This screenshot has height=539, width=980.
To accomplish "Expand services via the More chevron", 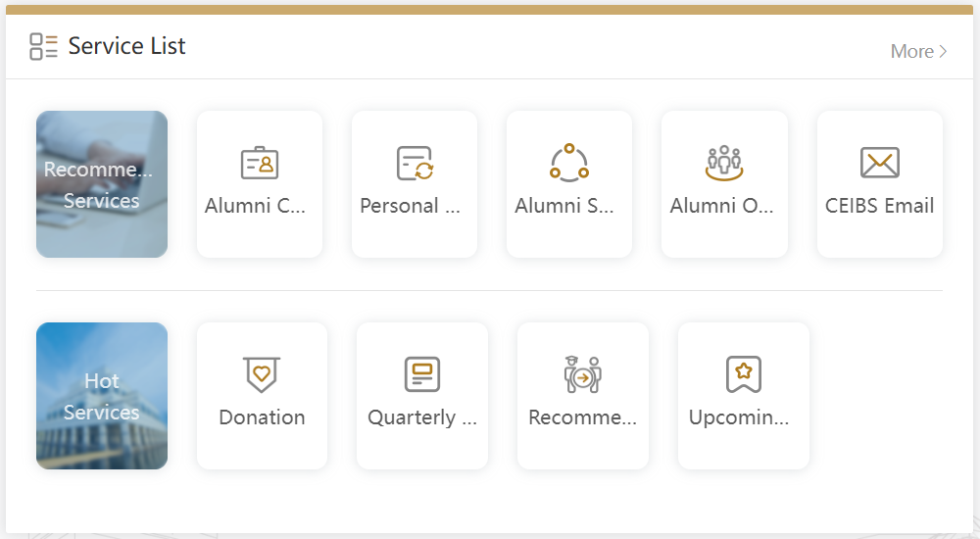I will click(x=944, y=52).
